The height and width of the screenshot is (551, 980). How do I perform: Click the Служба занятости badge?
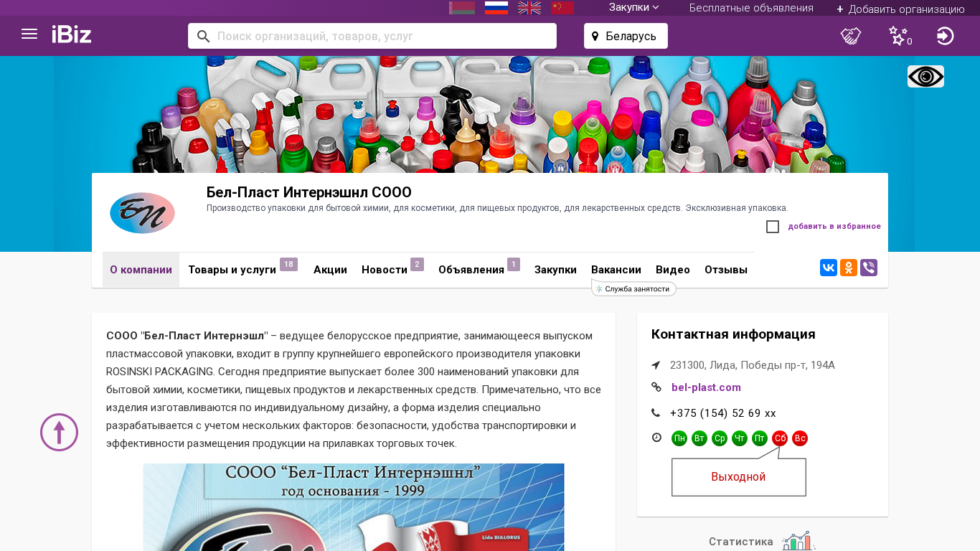633,288
